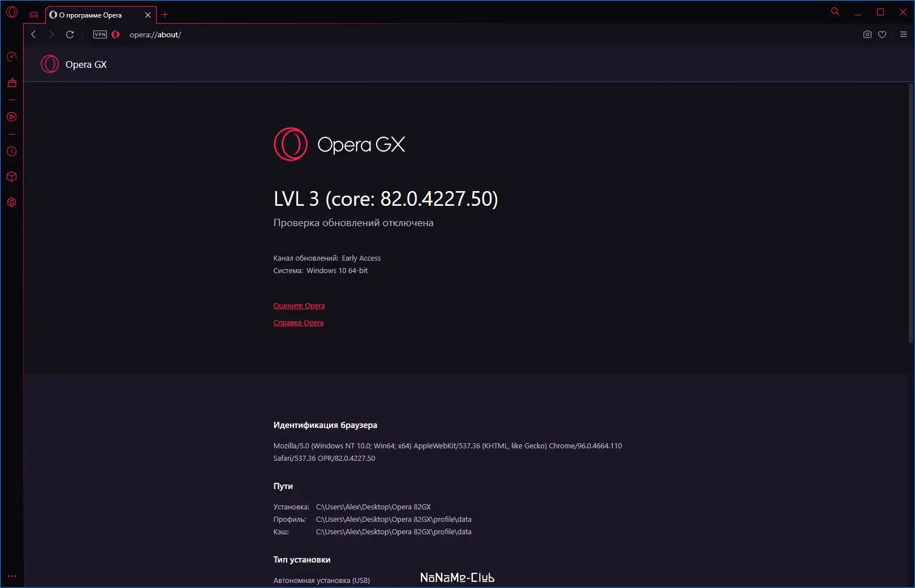915x588 pixels.
Task: Reload the current page
Action: [x=70, y=34]
